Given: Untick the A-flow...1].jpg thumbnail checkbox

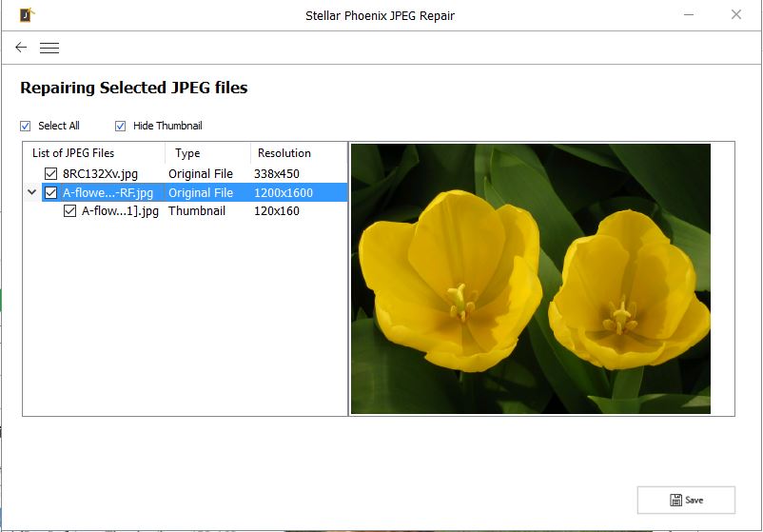Looking at the screenshot, I should point(69,211).
